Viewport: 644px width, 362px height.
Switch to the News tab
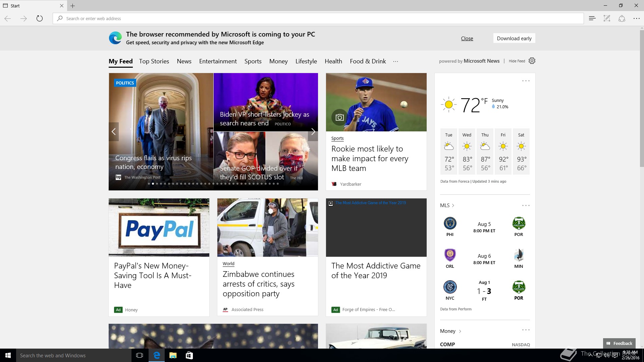click(x=184, y=61)
